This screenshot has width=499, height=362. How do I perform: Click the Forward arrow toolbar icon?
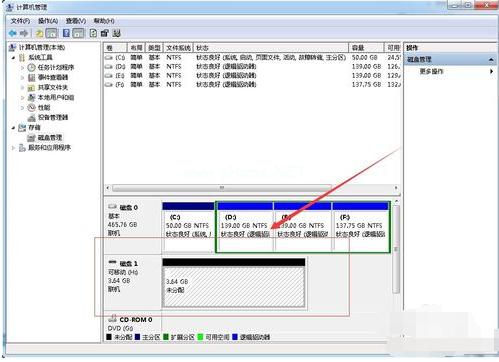pyautogui.click(x=24, y=33)
